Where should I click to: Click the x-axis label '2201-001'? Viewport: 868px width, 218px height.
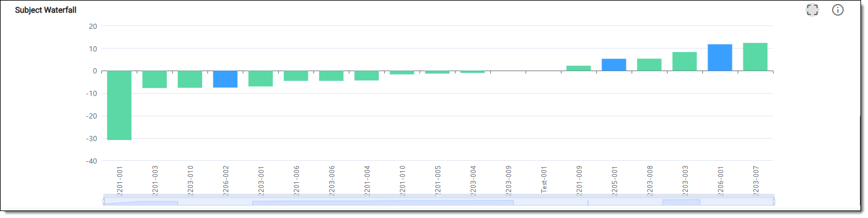[120, 181]
